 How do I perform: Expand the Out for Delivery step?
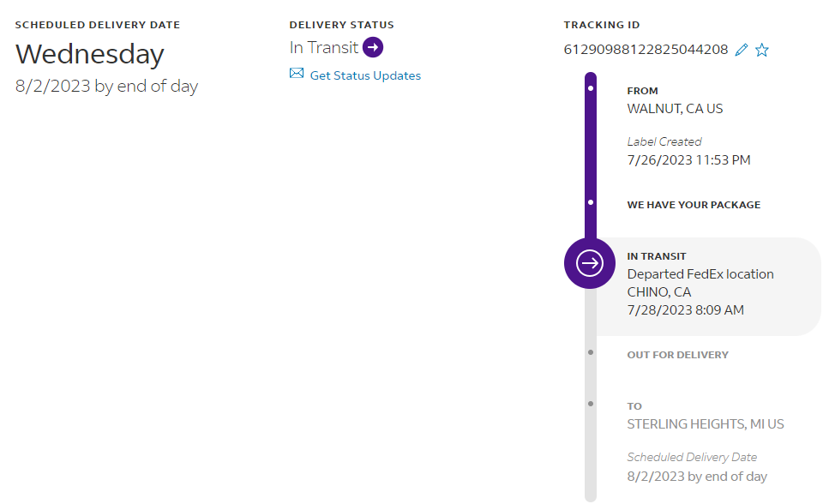click(677, 355)
